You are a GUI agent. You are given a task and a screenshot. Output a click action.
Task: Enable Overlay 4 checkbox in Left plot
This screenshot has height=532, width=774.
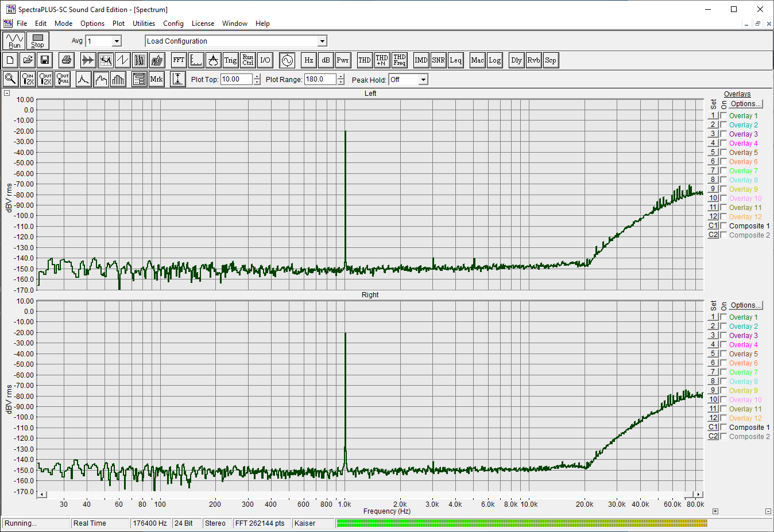[723, 143]
